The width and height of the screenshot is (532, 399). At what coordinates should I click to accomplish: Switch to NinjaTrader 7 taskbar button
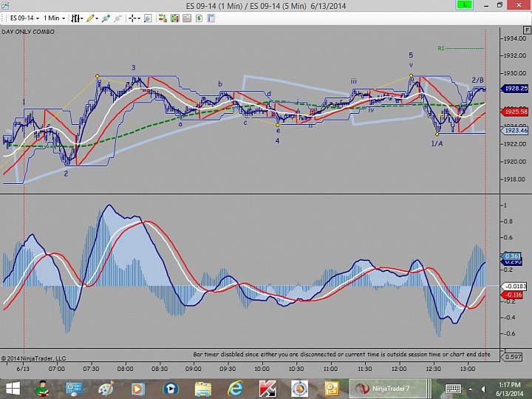click(388, 389)
